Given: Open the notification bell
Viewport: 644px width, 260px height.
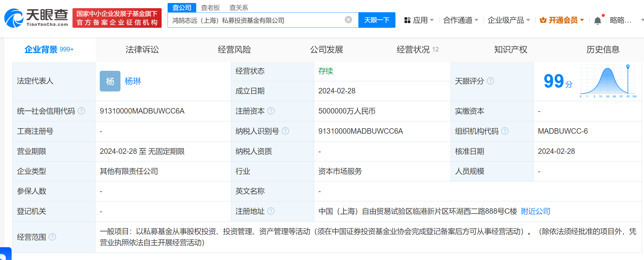Looking at the screenshot, I should tap(597, 20).
